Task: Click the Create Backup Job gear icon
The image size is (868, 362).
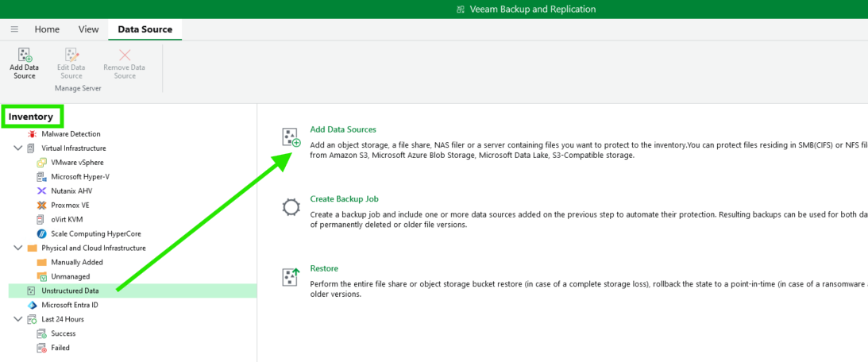Action: [x=291, y=208]
